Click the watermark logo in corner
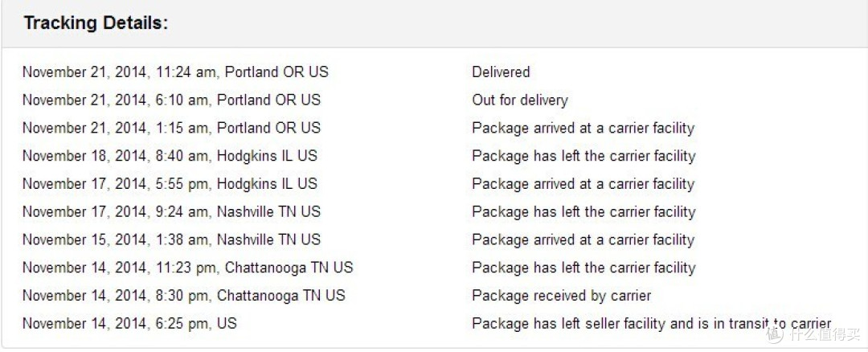 814,333
